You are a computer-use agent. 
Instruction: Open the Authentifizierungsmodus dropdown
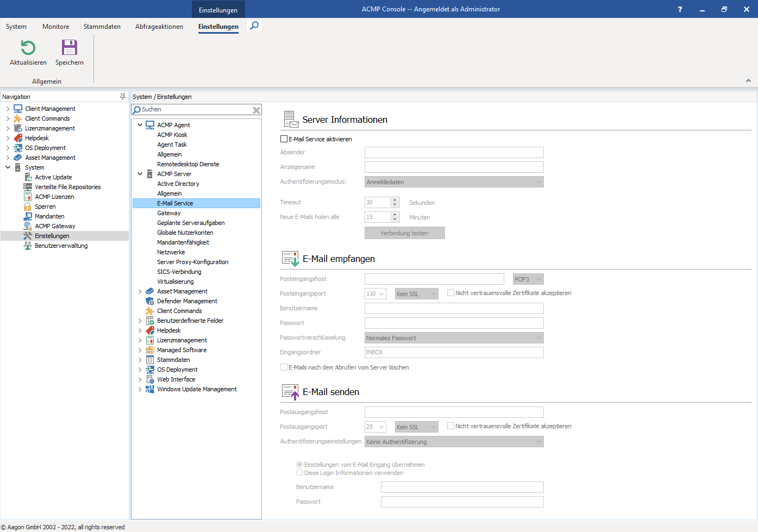tap(454, 182)
